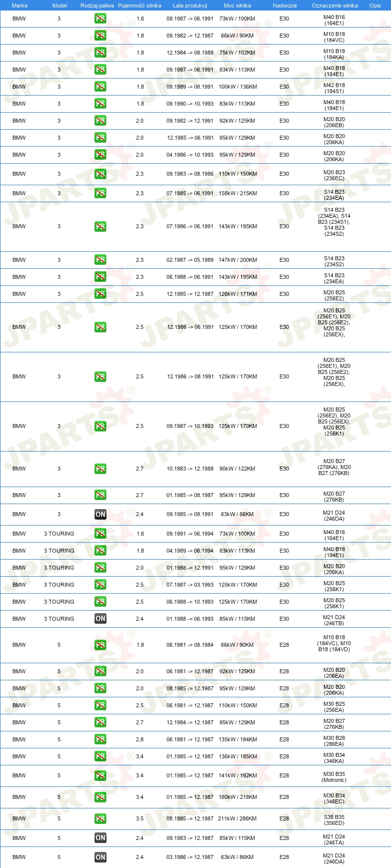Click engine code M20 B25 (256E2) single entry

pyautogui.click(x=334, y=295)
